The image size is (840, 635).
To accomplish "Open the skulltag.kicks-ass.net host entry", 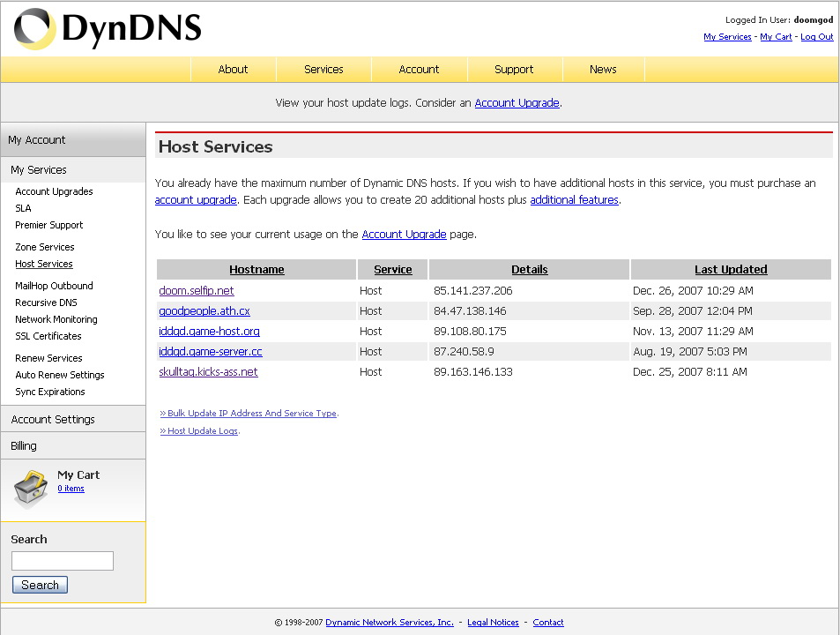I will (208, 372).
